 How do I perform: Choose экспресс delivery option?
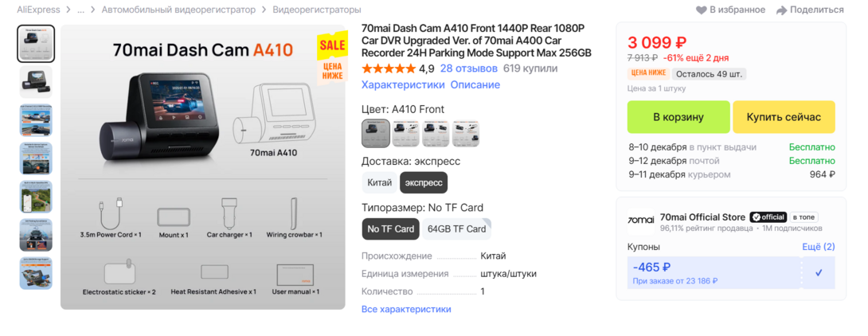click(424, 182)
